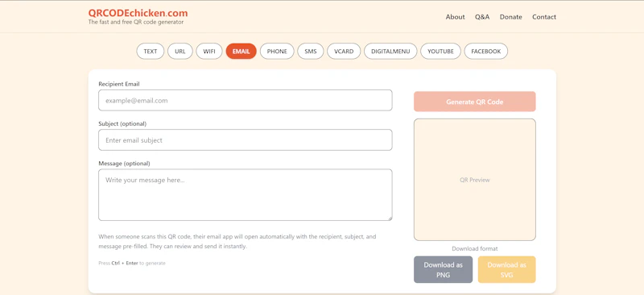The image size is (644, 295).
Task: Click the "Subject (optional)" label
Action: click(122, 123)
